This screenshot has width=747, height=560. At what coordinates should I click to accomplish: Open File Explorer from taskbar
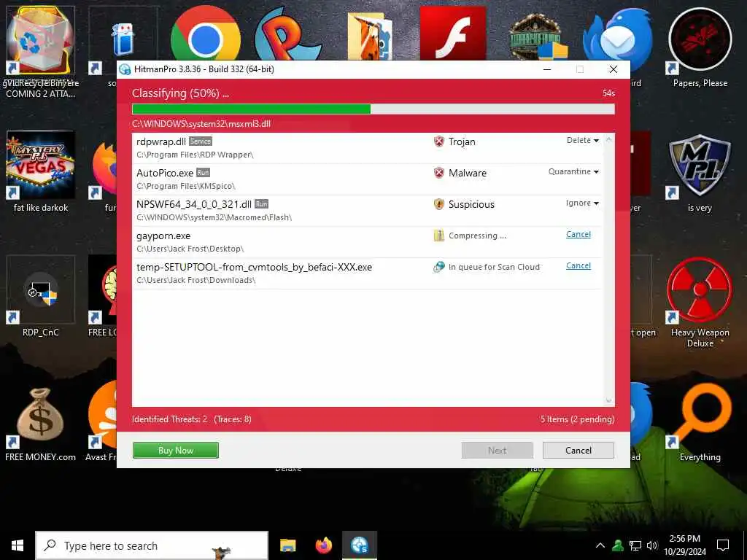287,545
